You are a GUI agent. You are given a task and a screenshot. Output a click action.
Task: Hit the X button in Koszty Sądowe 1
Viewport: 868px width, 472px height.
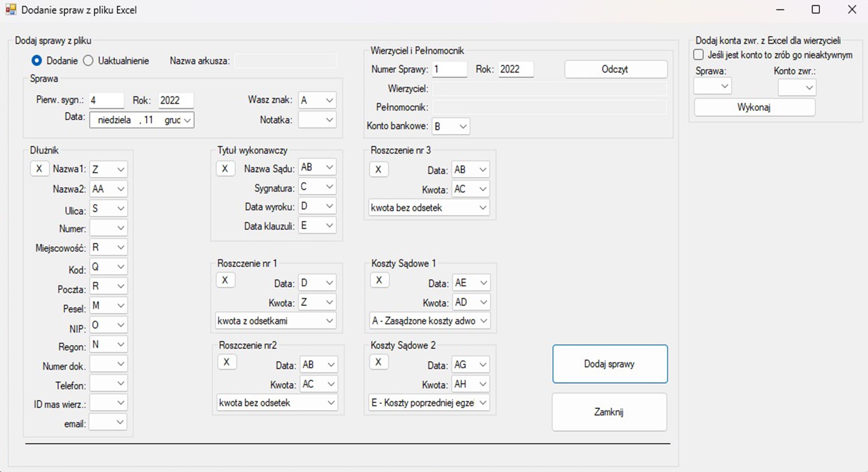tap(379, 280)
